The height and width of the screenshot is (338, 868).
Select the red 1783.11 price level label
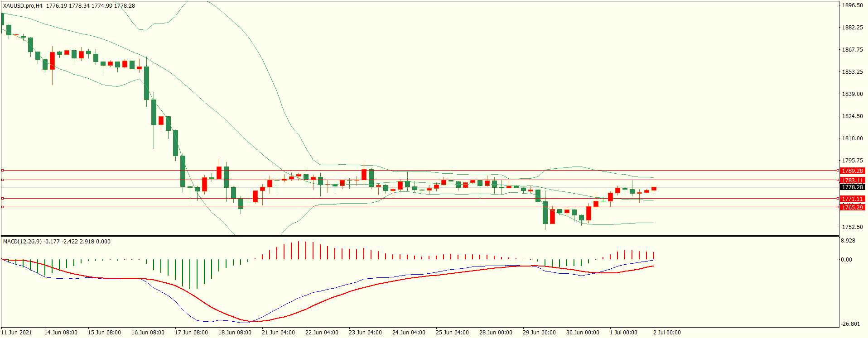[x=852, y=180]
